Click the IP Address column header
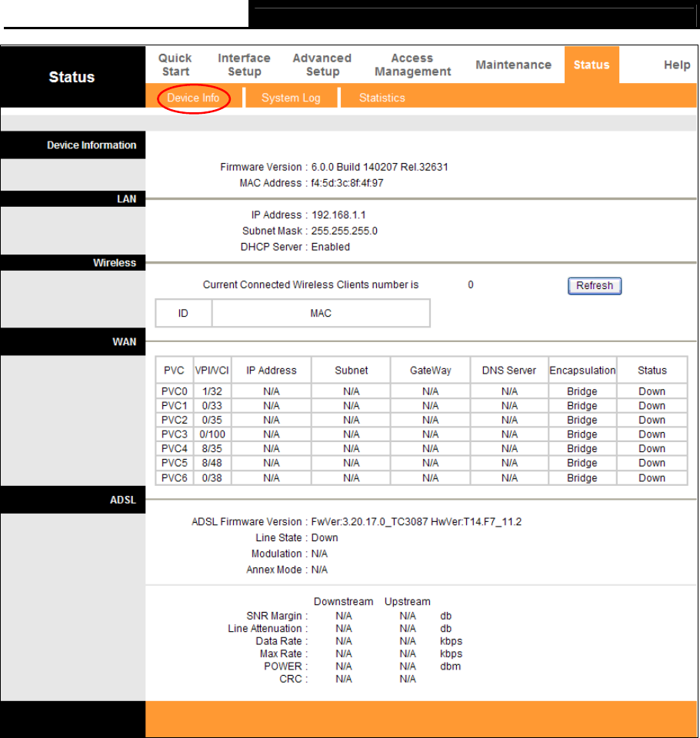The width and height of the screenshot is (700, 738). click(x=272, y=371)
